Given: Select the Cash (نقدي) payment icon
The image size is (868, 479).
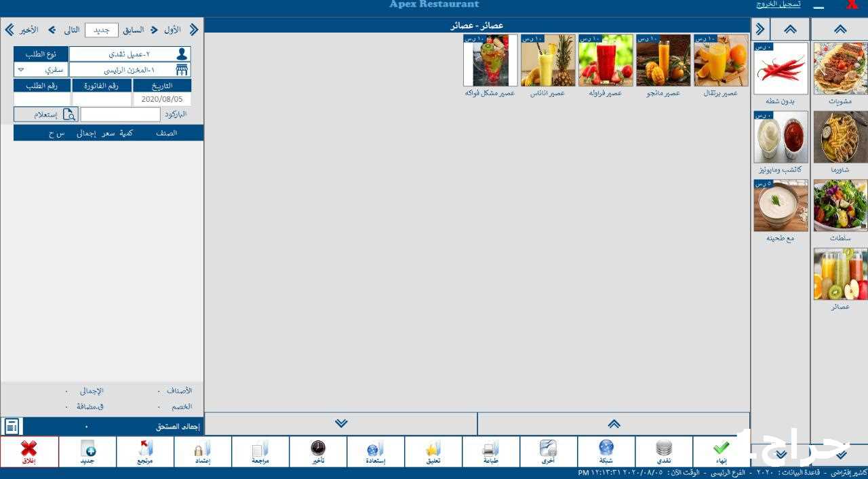Looking at the screenshot, I should tap(664, 451).
